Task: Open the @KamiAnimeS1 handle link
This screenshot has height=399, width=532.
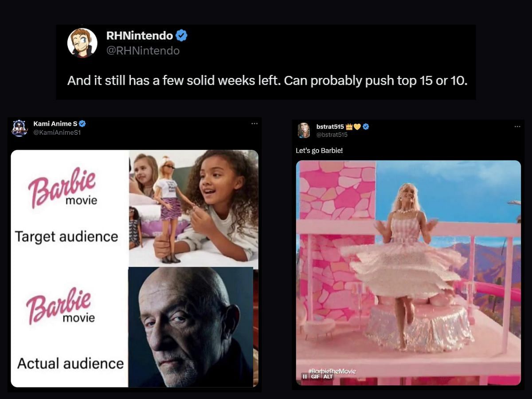Action: point(57,132)
